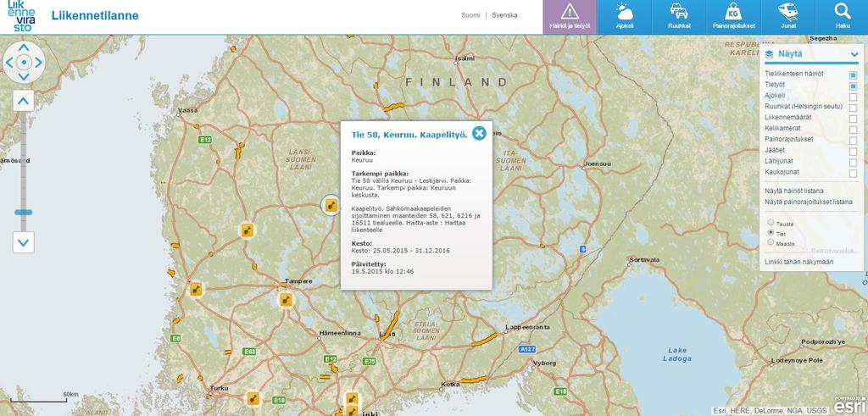Click the orange road segment near Kotka
The width and height of the screenshot is (868, 416).
(474, 380)
